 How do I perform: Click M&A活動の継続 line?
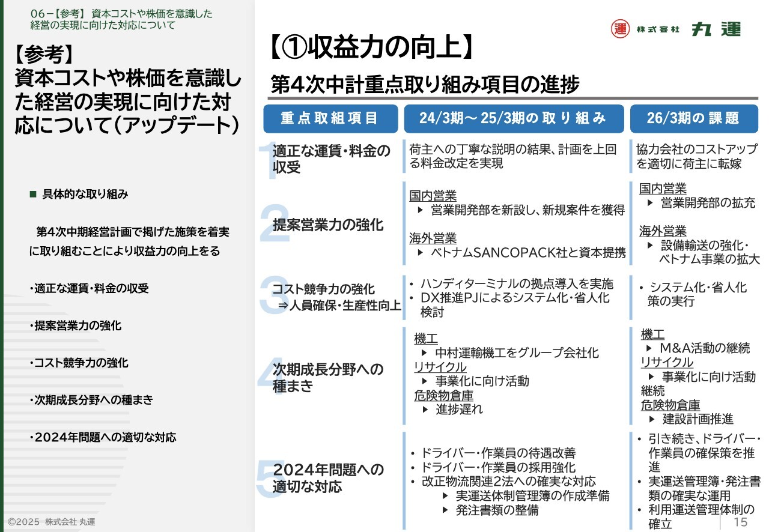coord(705,348)
